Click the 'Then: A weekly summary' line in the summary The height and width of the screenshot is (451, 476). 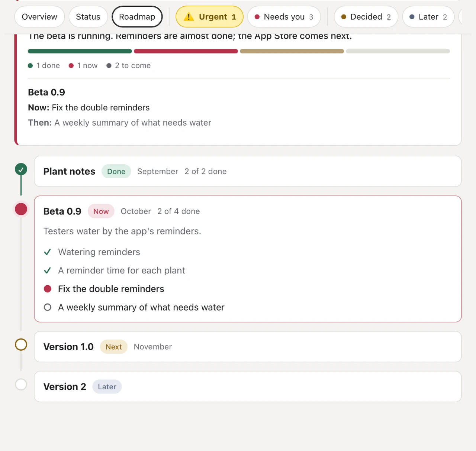(x=120, y=123)
